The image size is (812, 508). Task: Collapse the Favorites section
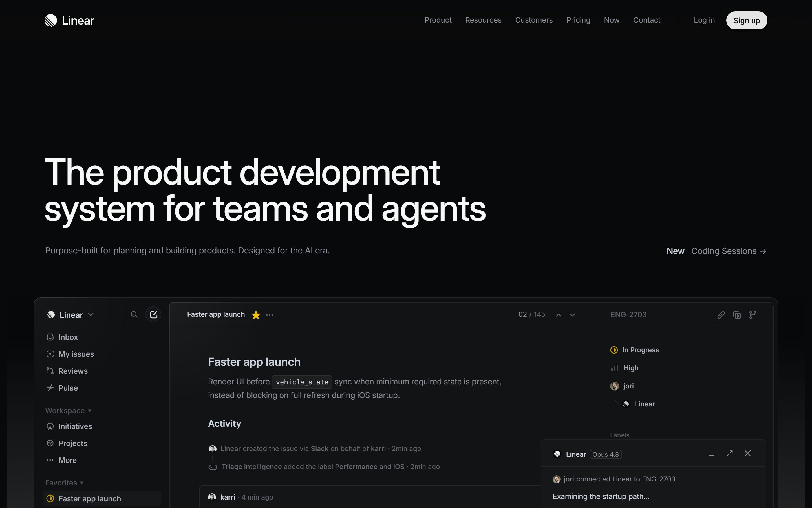tap(64, 483)
